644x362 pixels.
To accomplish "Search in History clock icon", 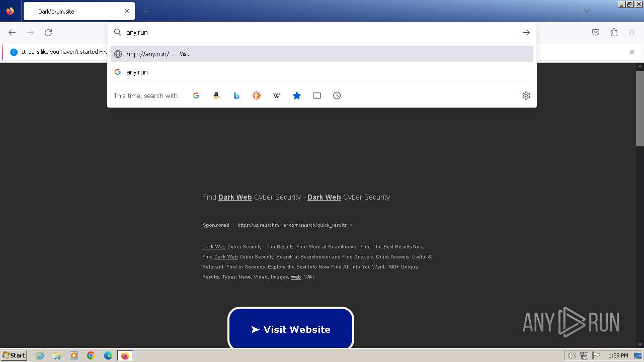I will [337, 96].
